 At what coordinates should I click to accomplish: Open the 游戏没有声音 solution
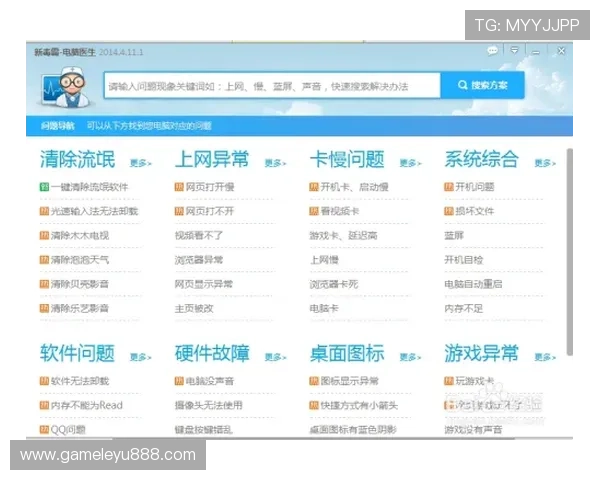point(473,429)
